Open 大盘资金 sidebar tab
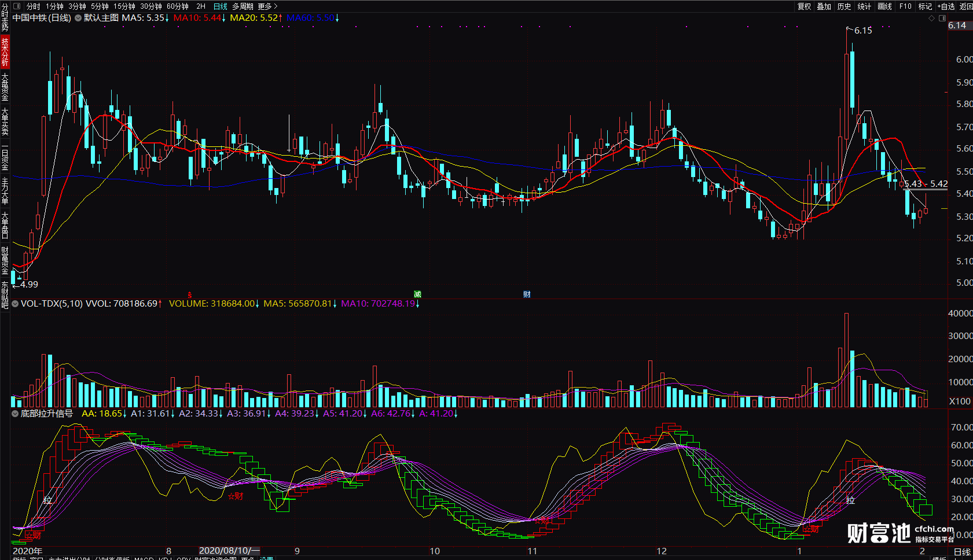Viewport: 973px width, 560px height. [x=5, y=87]
